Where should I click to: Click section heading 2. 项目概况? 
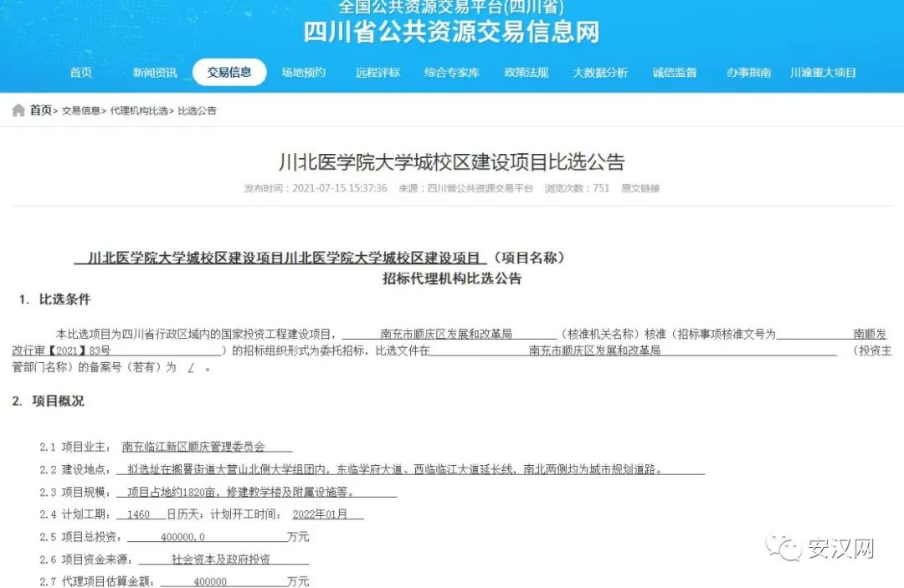tap(48, 401)
